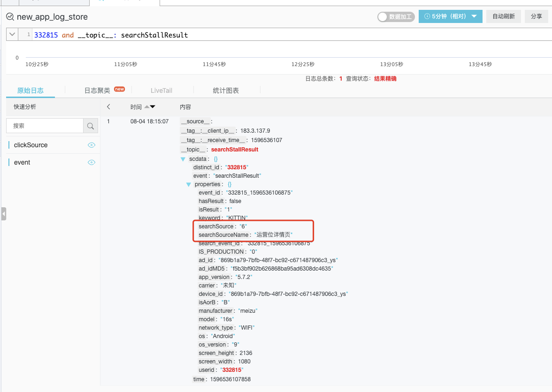Click the 结果精确 query status
The image size is (552, 392).
coord(385,78)
